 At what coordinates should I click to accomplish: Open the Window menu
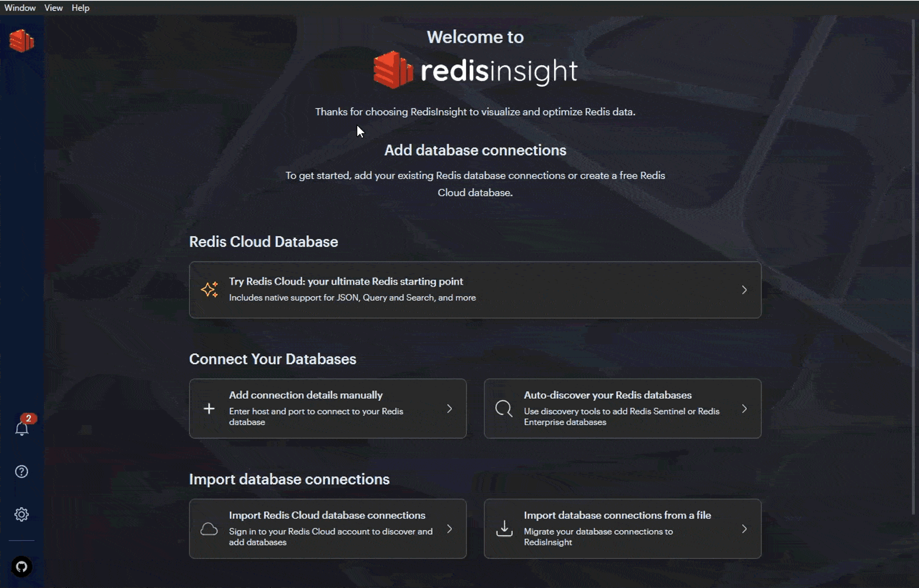[20, 8]
